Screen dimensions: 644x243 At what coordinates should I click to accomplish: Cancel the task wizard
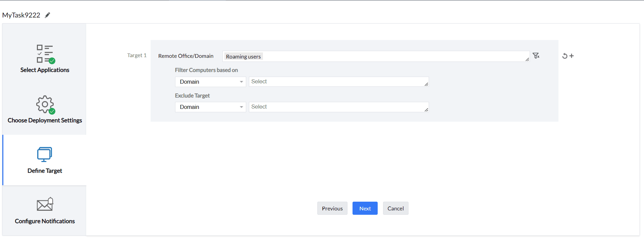[395, 208]
